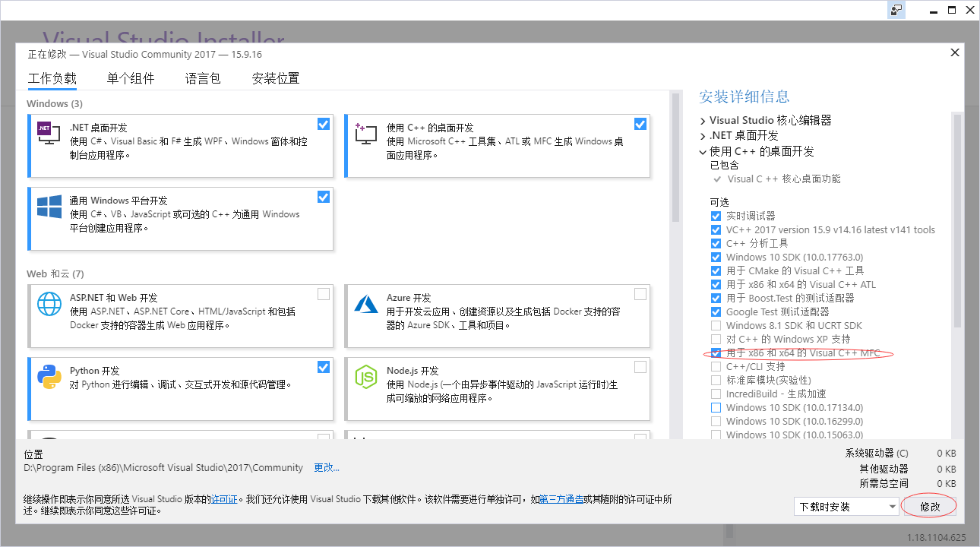Click the Python development workload icon
The width and height of the screenshot is (980, 547).
(x=49, y=376)
